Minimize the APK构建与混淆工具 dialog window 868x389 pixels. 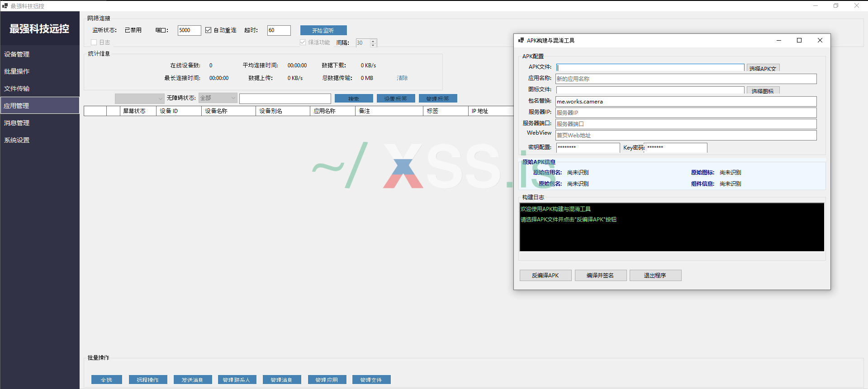[x=778, y=40]
